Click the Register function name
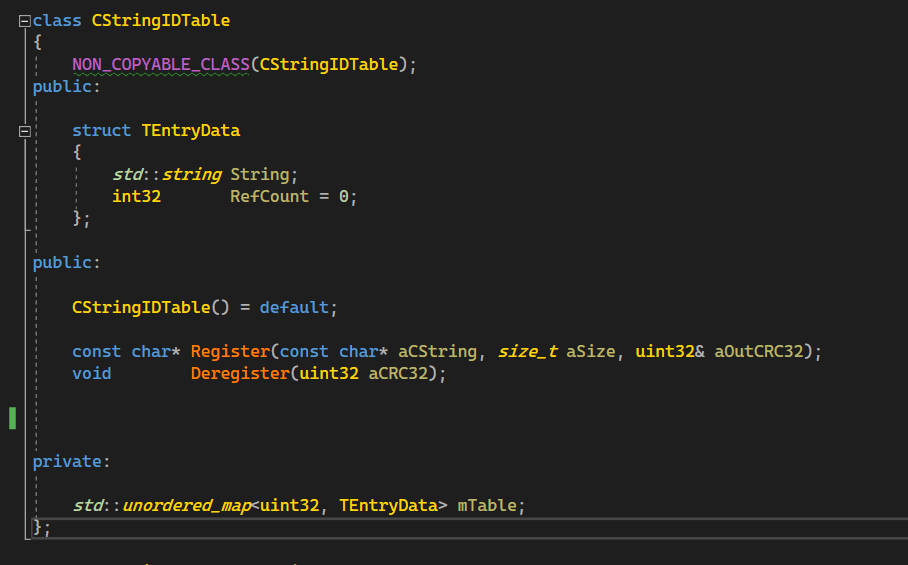The width and height of the screenshot is (908, 565). [230, 352]
